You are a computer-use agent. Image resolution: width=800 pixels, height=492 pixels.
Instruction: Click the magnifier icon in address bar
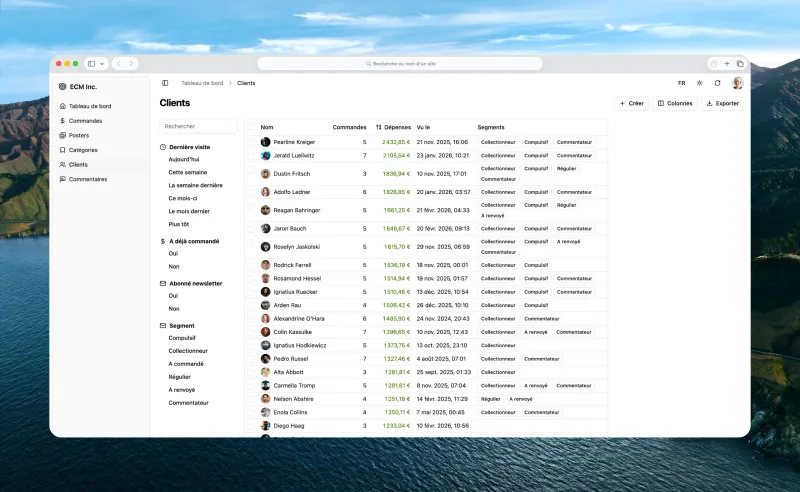(x=368, y=64)
